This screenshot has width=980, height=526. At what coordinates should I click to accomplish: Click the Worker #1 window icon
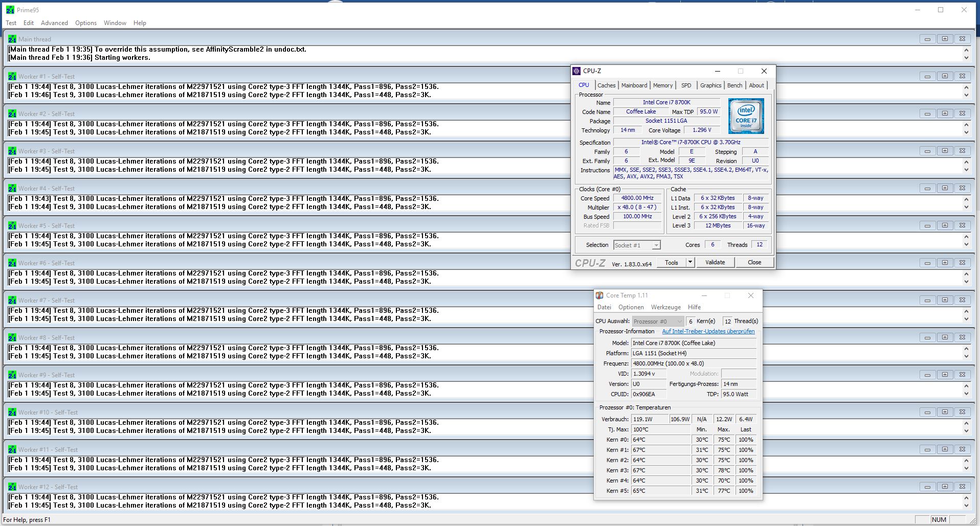point(12,76)
